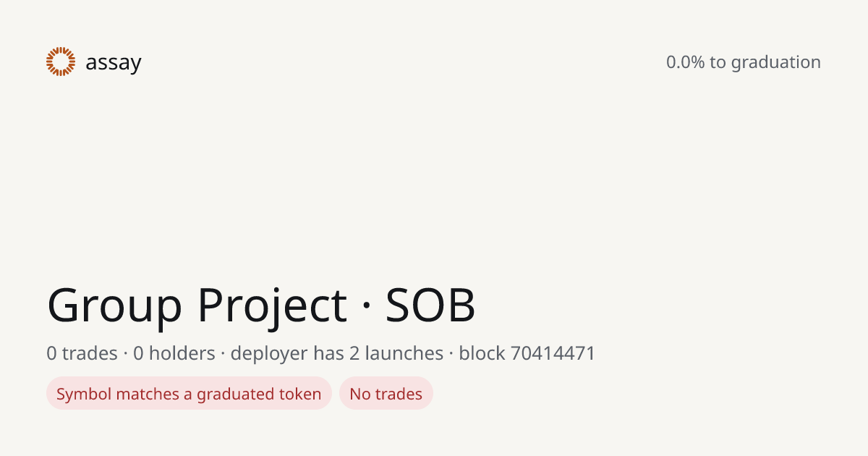Open the deployer has 2 launches info

click(337, 354)
